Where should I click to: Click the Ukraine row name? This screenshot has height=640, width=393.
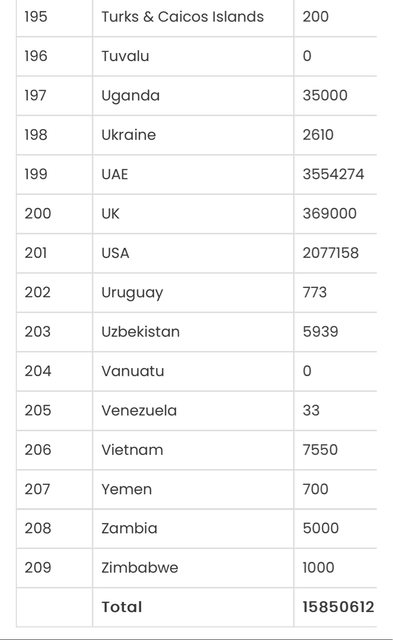click(x=129, y=135)
